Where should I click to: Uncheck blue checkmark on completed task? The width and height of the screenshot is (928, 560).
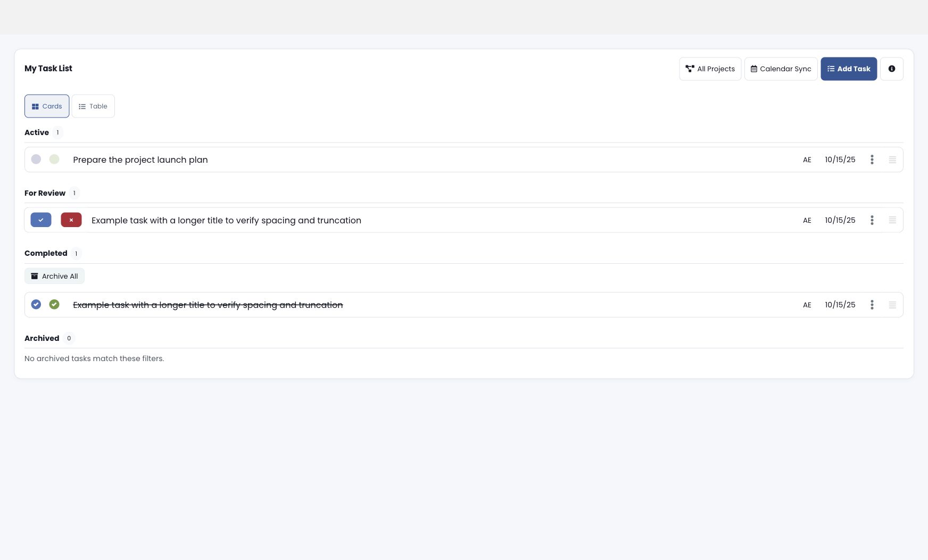pyautogui.click(x=36, y=304)
